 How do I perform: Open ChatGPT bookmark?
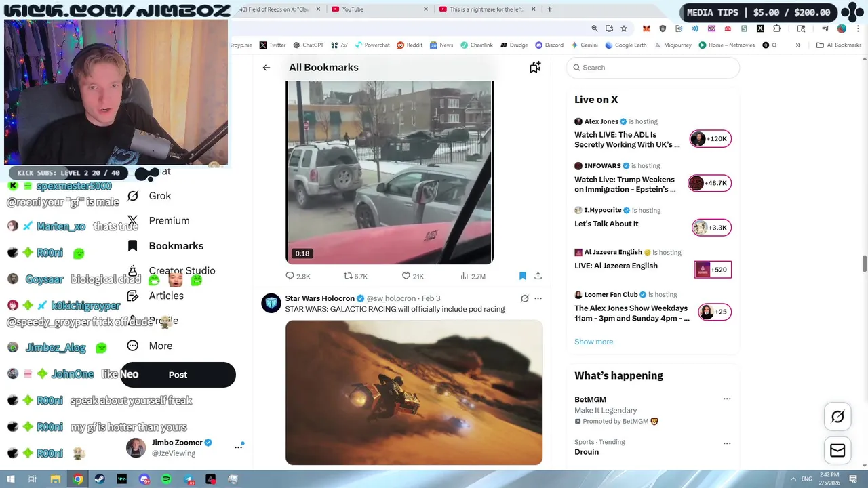pyautogui.click(x=308, y=45)
